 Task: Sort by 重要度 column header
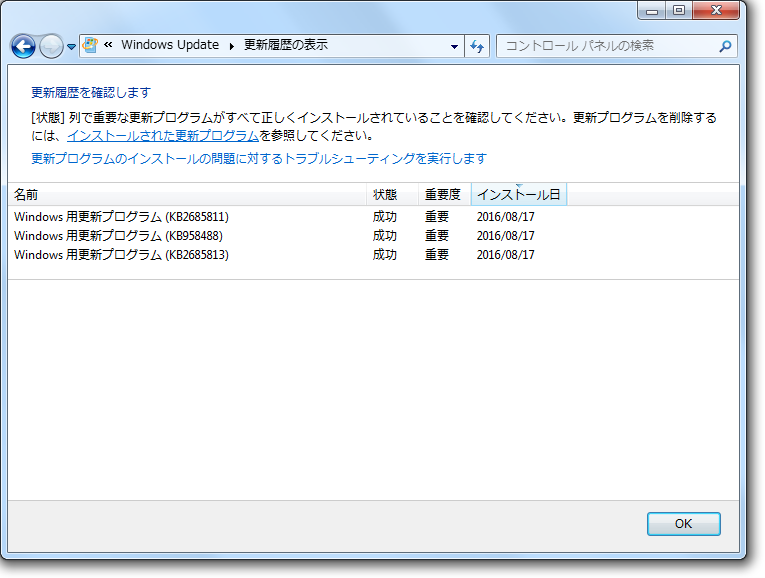444,194
